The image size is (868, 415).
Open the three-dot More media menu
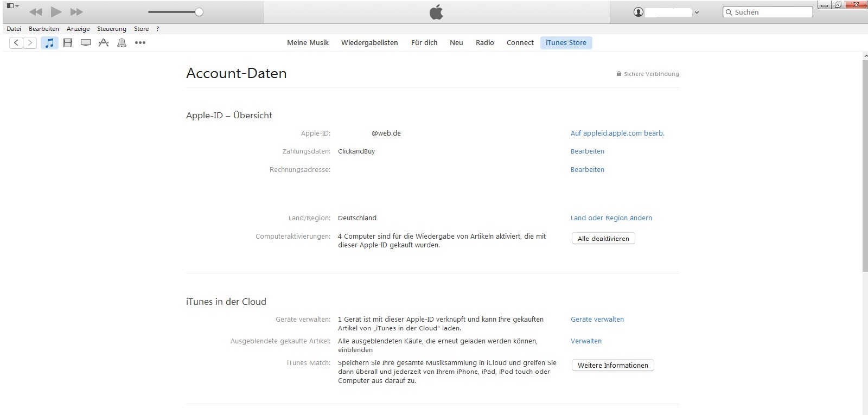point(140,43)
